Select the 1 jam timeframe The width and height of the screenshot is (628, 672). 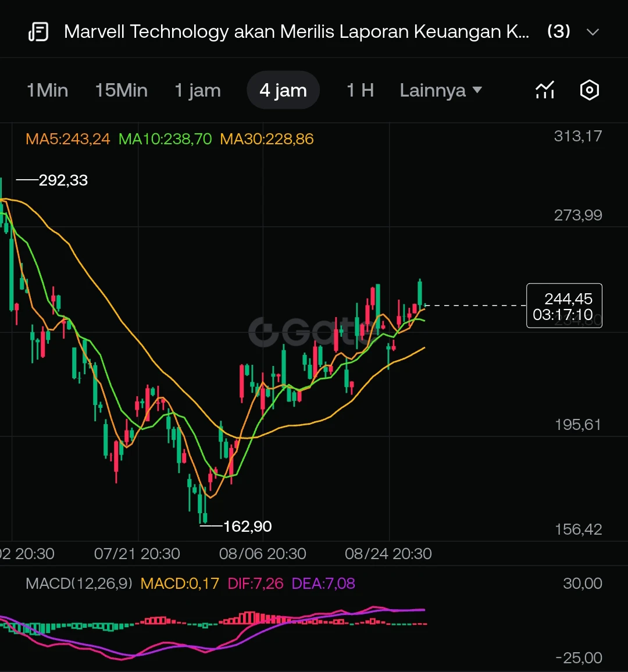(198, 90)
